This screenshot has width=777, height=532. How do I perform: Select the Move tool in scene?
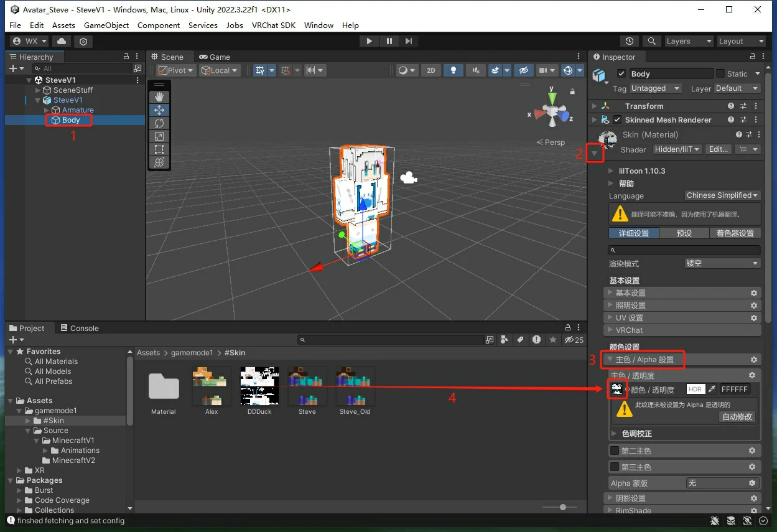click(x=159, y=110)
